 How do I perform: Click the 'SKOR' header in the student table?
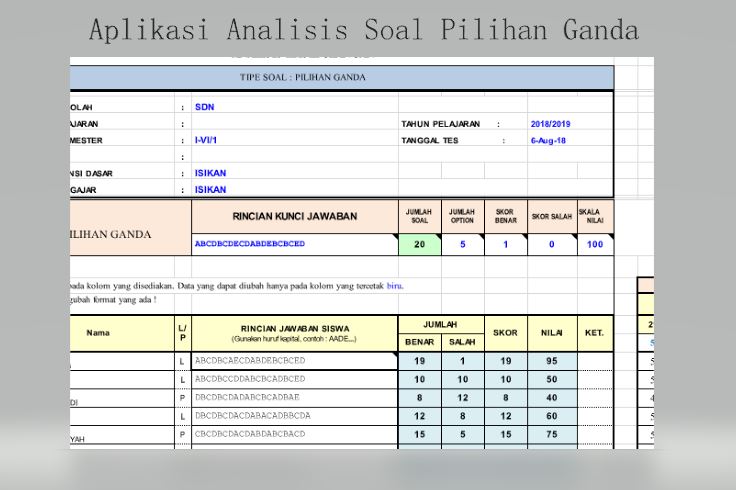coord(506,333)
